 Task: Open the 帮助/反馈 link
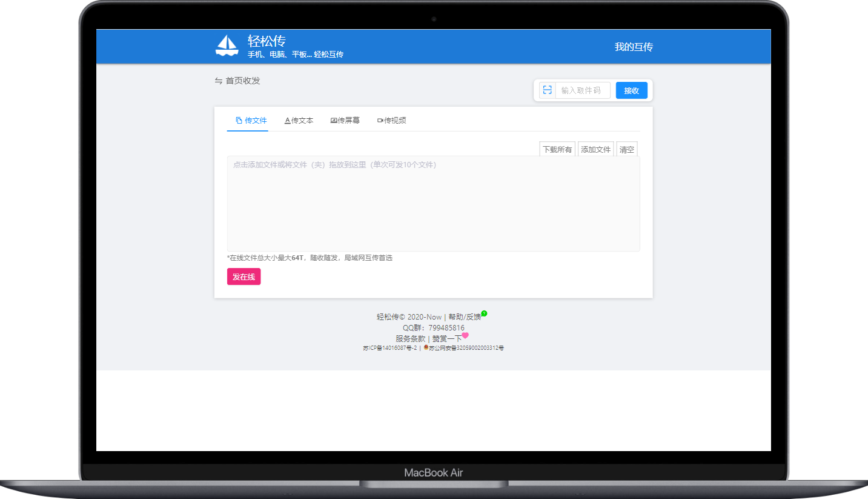pos(465,317)
